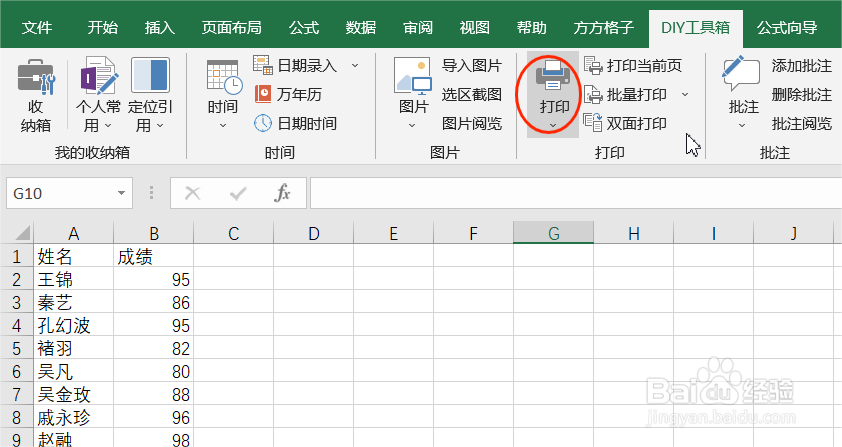Switch to the 方方格子 tab
This screenshot has width=842, height=447.
pos(604,27)
